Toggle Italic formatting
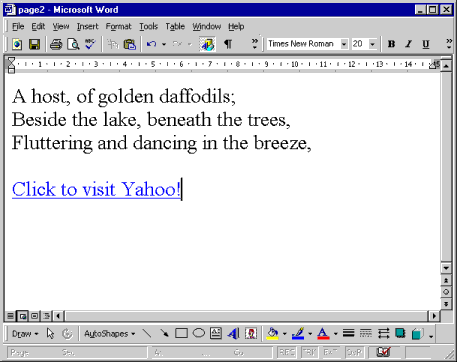Viewport: 457px width, 362px height. tap(408, 44)
